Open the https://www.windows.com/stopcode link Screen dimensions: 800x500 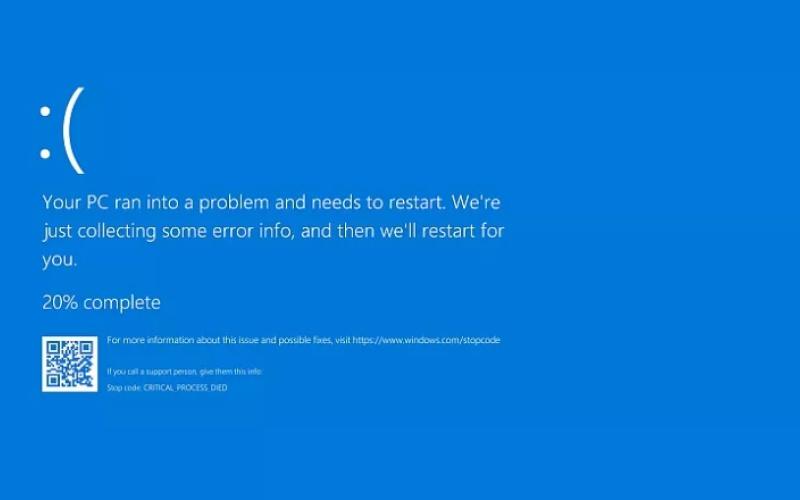(426, 340)
